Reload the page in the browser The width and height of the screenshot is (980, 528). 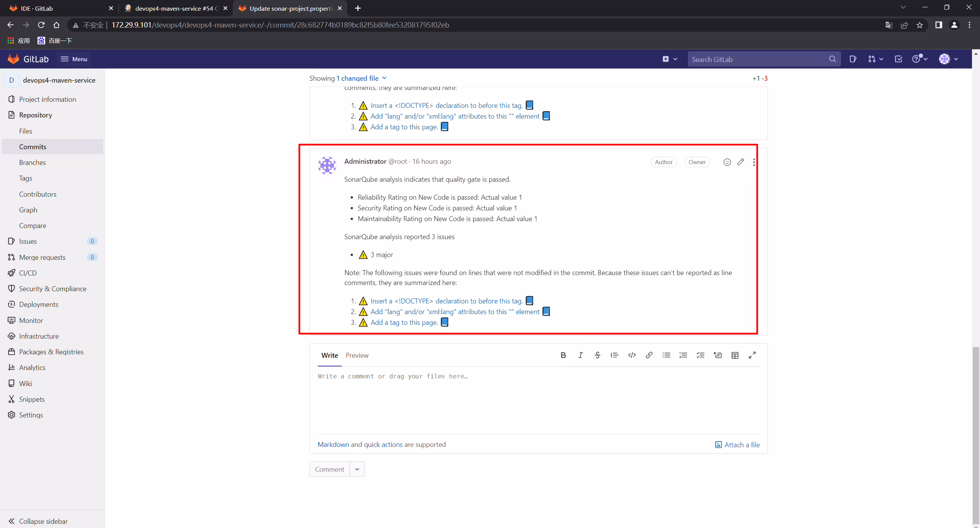pos(41,25)
